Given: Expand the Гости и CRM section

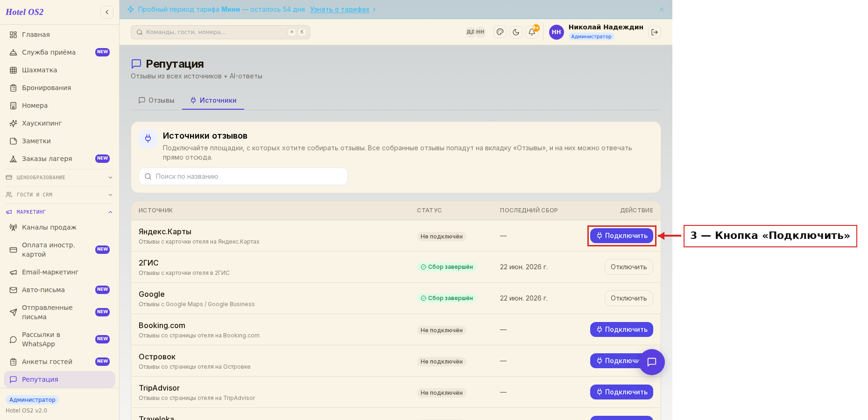Looking at the screenshot, I should coord(59,195).
